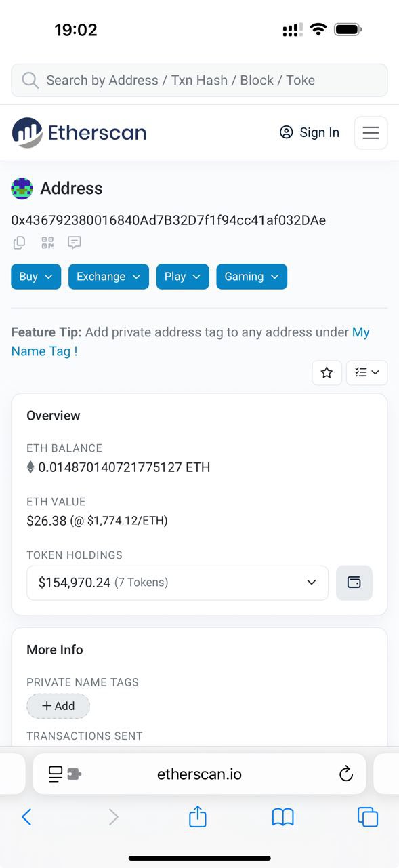The height and width of the screenshot is (868, 399).
Task: Follow the My Name Tag link
Action: click(190, 342)
